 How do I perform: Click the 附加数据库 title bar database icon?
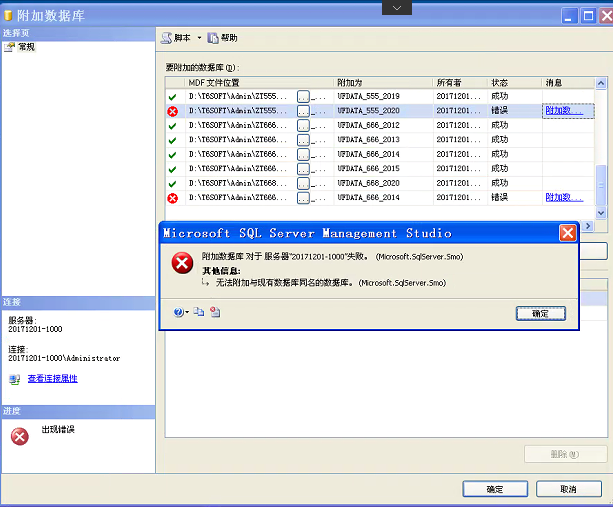[8, 15]
